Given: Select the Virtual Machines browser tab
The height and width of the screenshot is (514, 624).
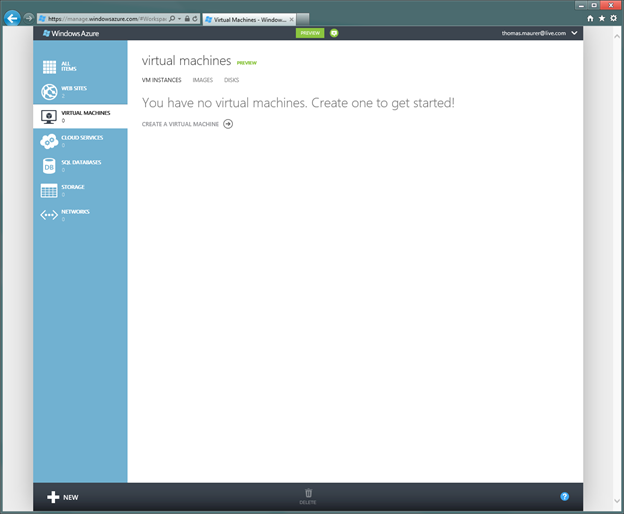Looking at the screenshot, I should click(249, 19).
